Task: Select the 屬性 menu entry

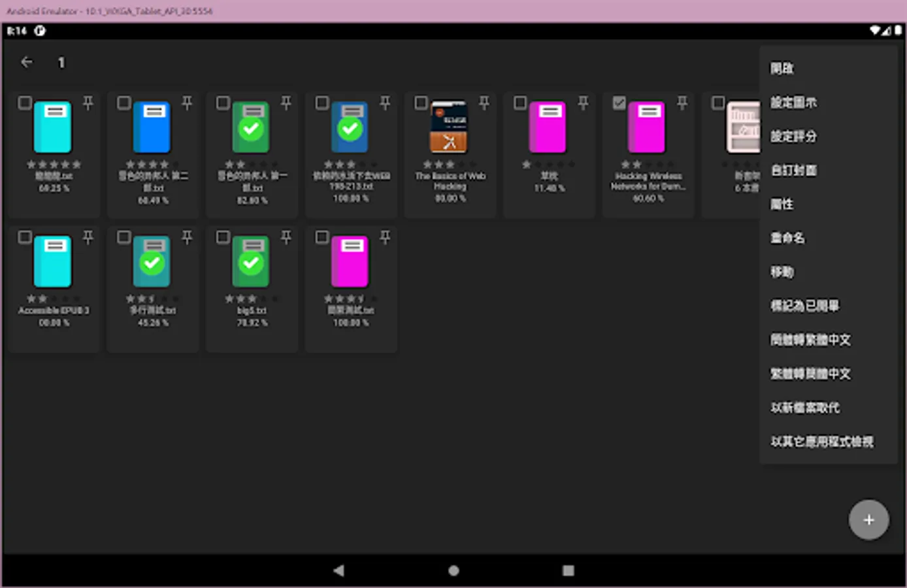Action: point(828,204)
